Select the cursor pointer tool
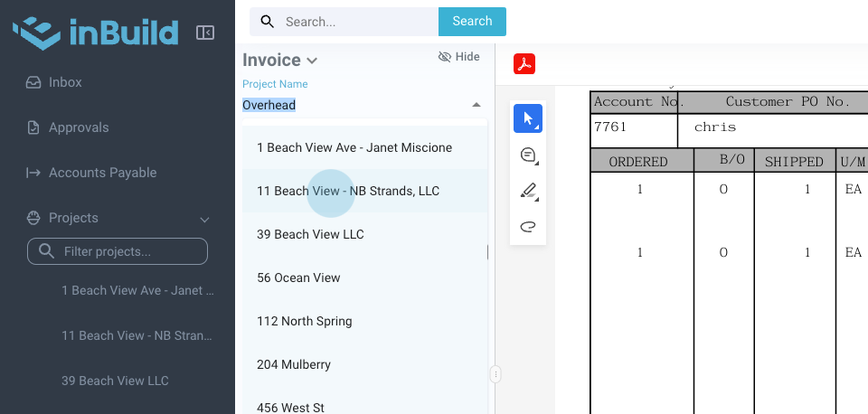The width and height of the screenshot is (868, 414). [528, 118]
